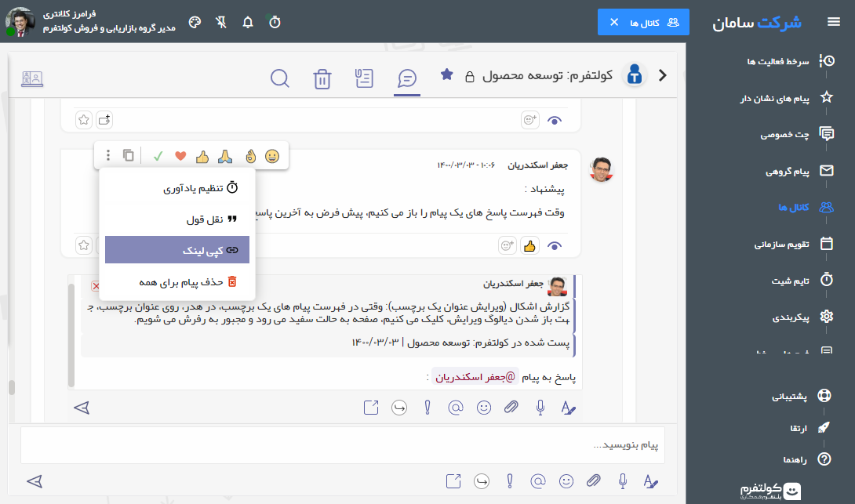Open تقویم سازمانی in sidebar
This screenshot has width=855, height=504.
pyautogui.click(x=794, y=244)
